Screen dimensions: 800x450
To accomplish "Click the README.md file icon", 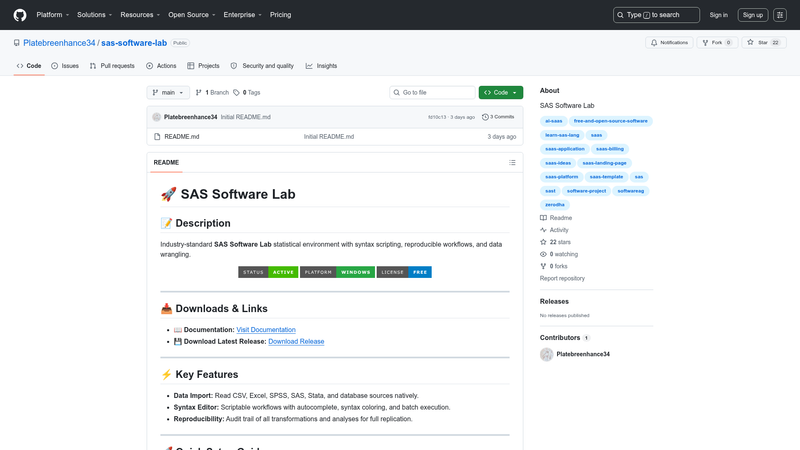I will (157, 137).
